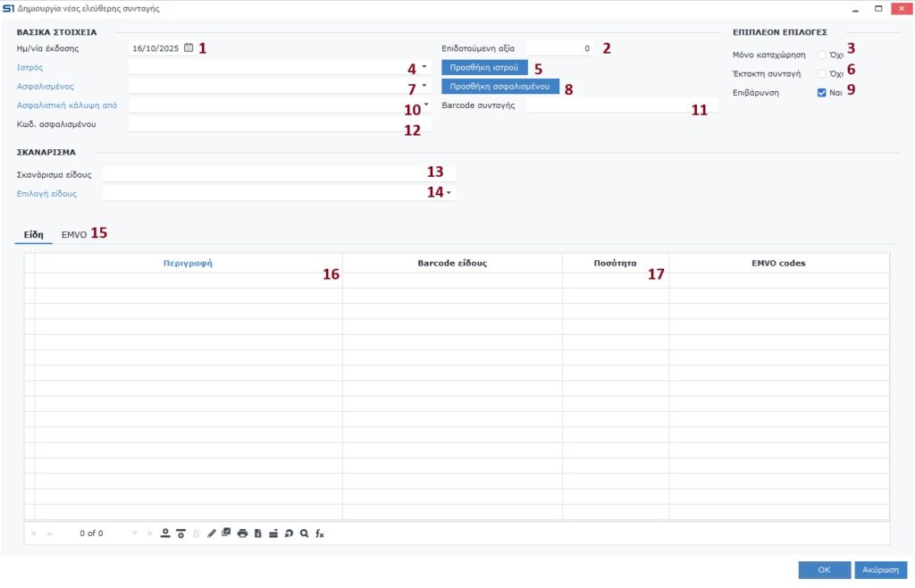Click the print icon in grid toolbar
This screenshot has height=588, width=915.
point(242,533)
